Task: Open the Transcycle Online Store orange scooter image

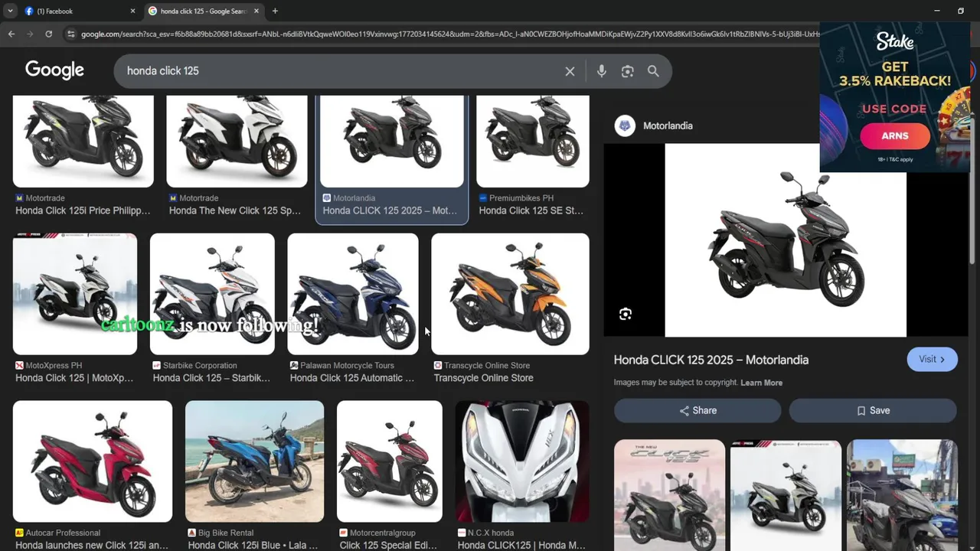Action: pyautogui.click(x=511, y=294)
